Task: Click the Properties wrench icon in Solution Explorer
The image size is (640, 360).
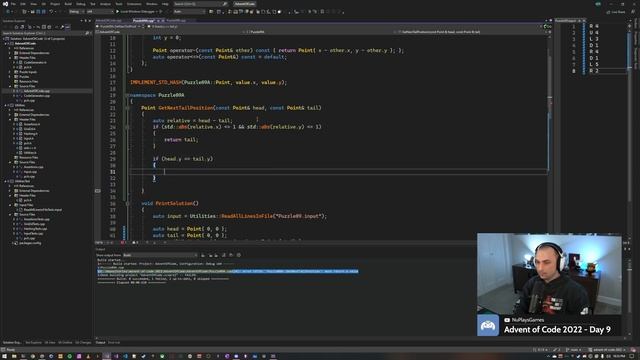Action: (x=62, y=27)
